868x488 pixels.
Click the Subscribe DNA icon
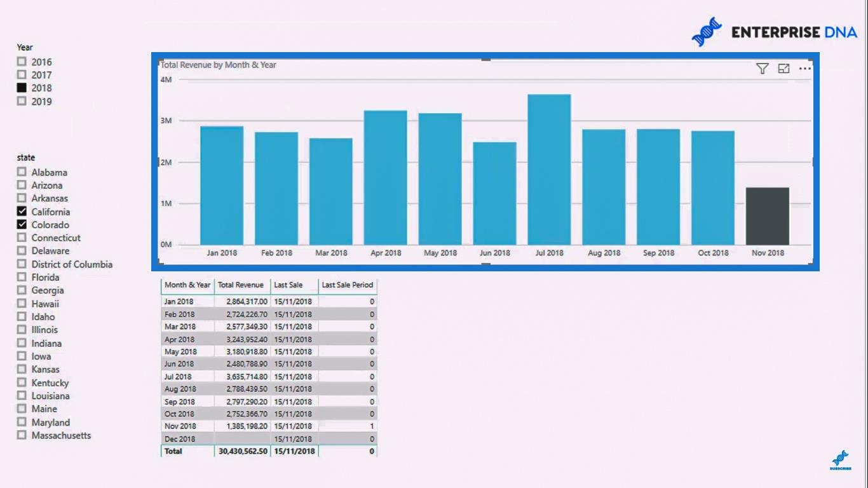point(840,460)
